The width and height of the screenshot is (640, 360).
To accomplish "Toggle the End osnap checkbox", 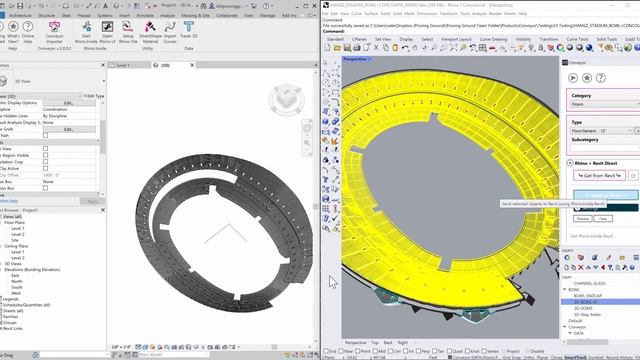I will (326, 351).
